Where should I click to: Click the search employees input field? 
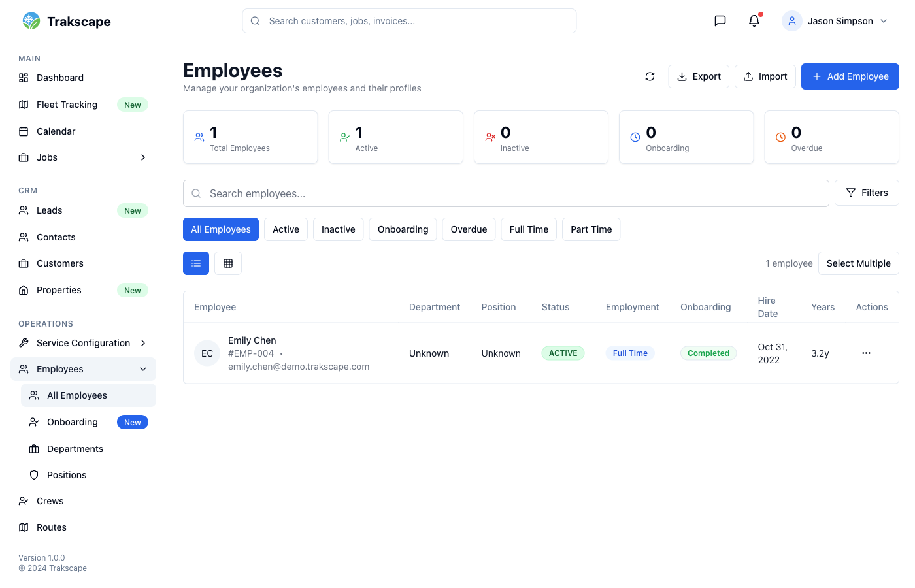(x=505, y=193)
